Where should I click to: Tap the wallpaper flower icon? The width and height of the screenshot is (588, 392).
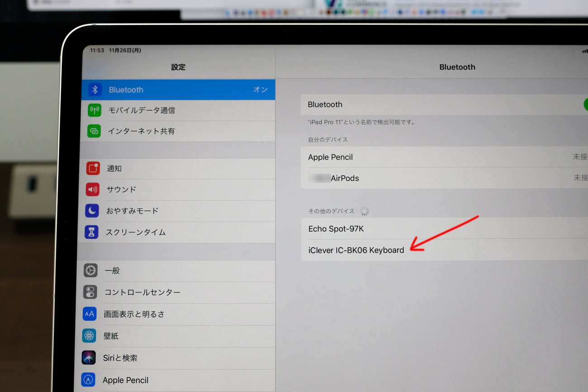point(89,335)
